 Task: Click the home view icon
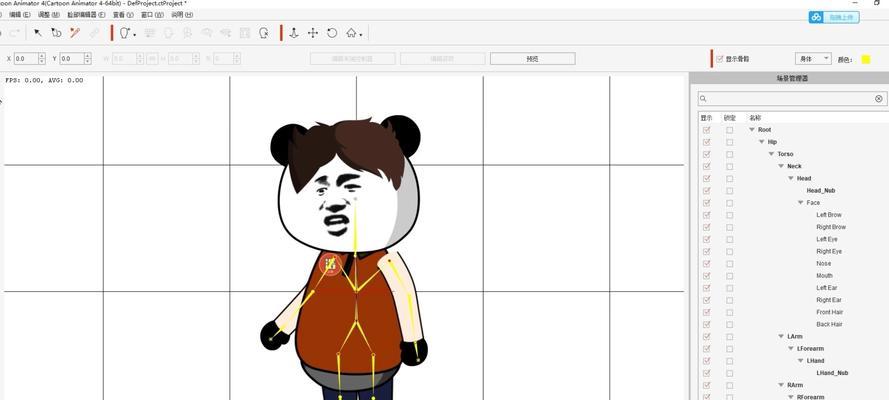[352, 33]
